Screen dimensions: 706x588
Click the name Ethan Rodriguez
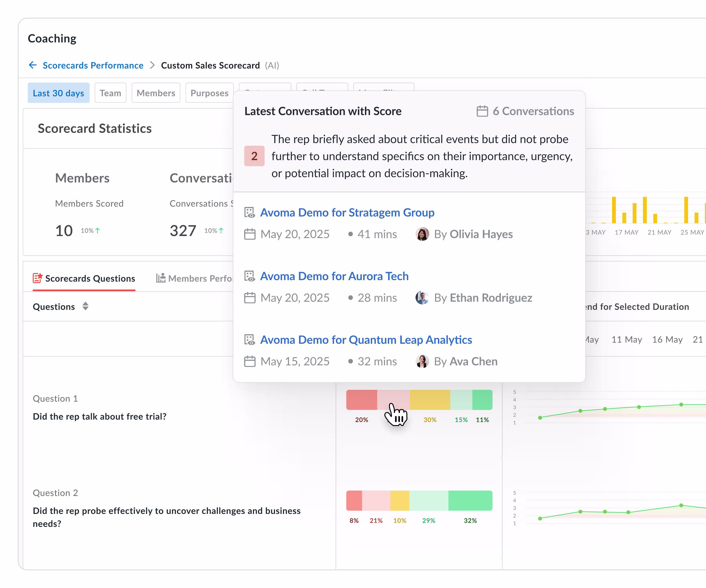[491, 298]
